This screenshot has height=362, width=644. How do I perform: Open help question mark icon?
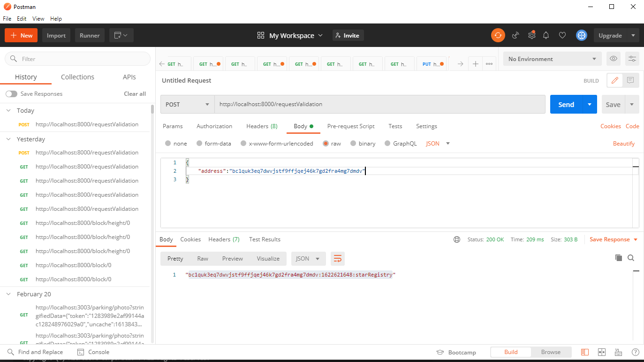[x=636, y=352]
